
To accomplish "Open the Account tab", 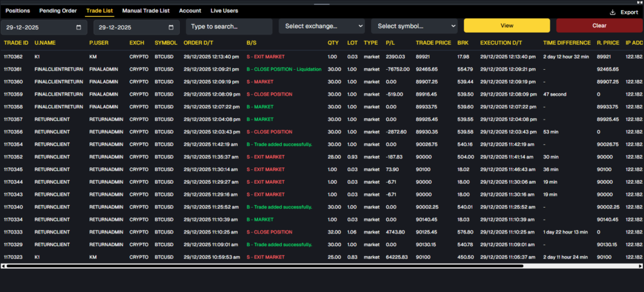I will tap(190, 11).
